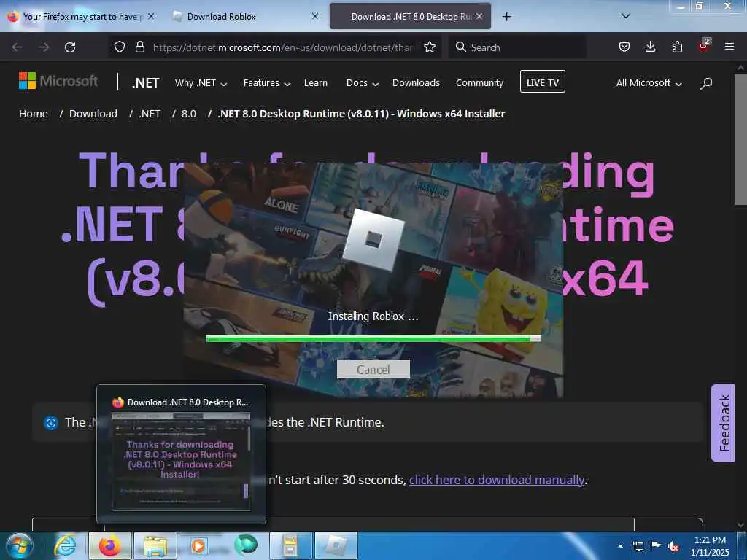Open the Downloads nav item
Screen dimensions: 747x560
[x=416, y=83]
